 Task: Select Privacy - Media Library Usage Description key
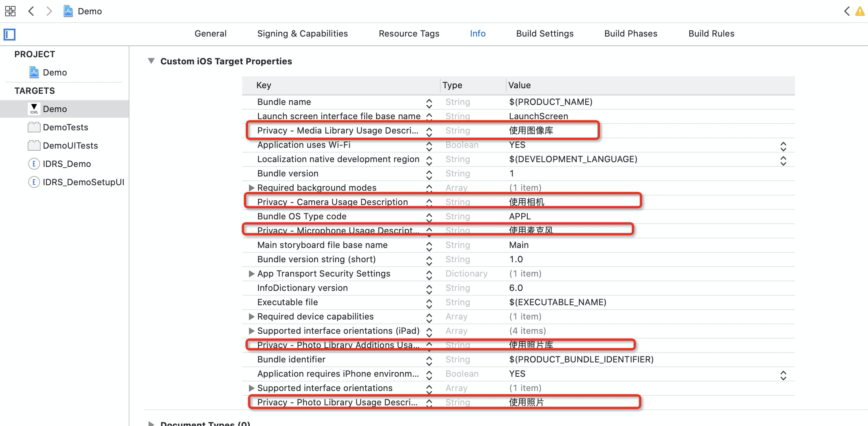pos(338,131)
